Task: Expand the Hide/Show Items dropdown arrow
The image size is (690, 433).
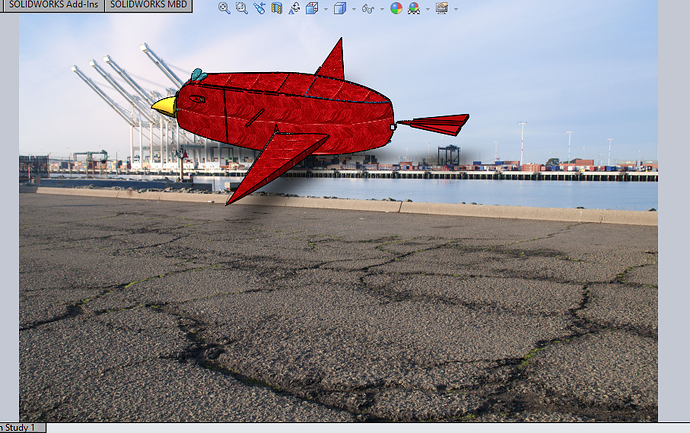Action: [x=381, y=9]
